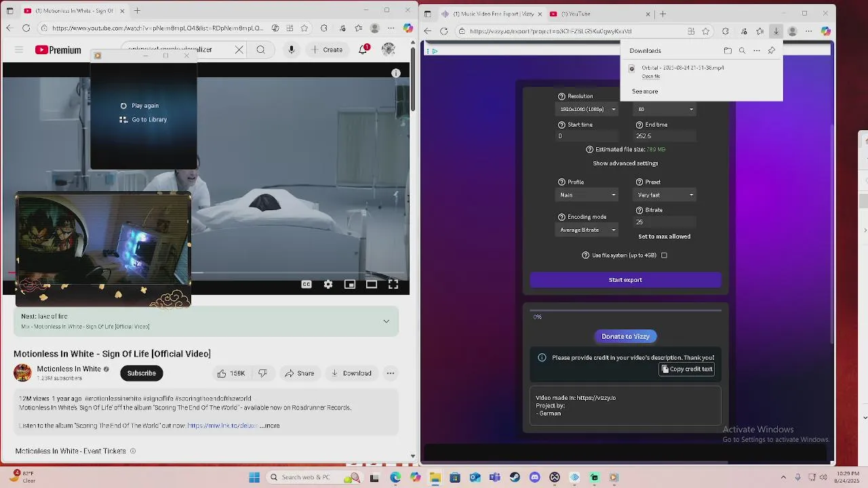Switch to the (1) YouTube tab
Viewport: 868px width, 488px height.
click(599, 14)
